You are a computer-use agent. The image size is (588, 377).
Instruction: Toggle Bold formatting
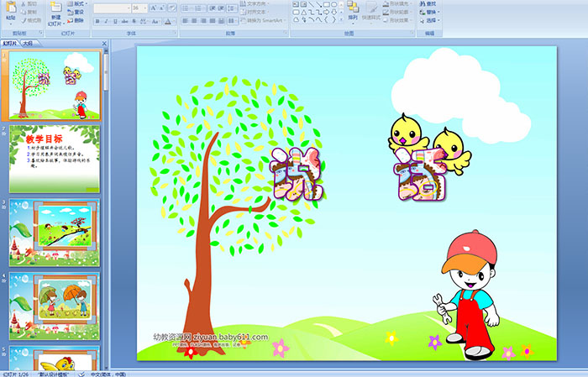point(97,21)
